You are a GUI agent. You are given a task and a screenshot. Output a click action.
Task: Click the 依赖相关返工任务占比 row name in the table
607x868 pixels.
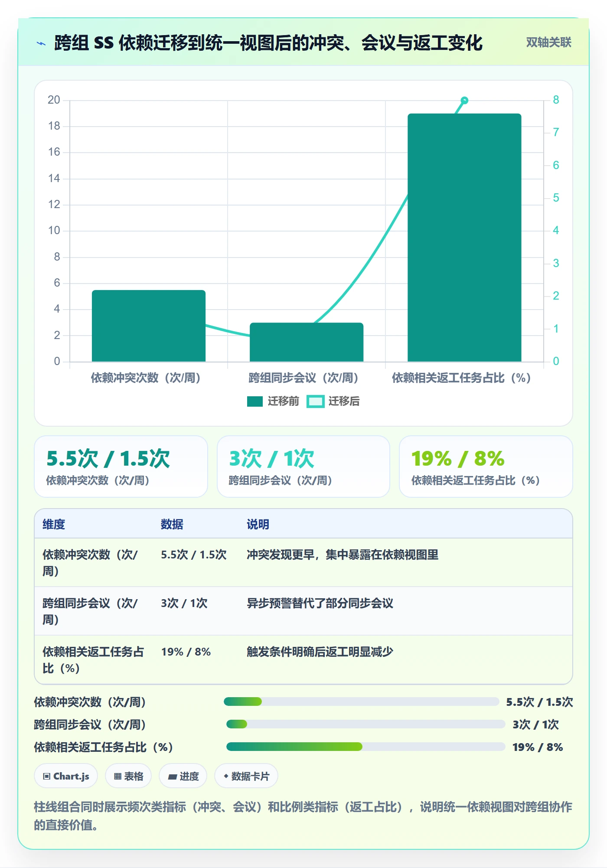[93, 660]
